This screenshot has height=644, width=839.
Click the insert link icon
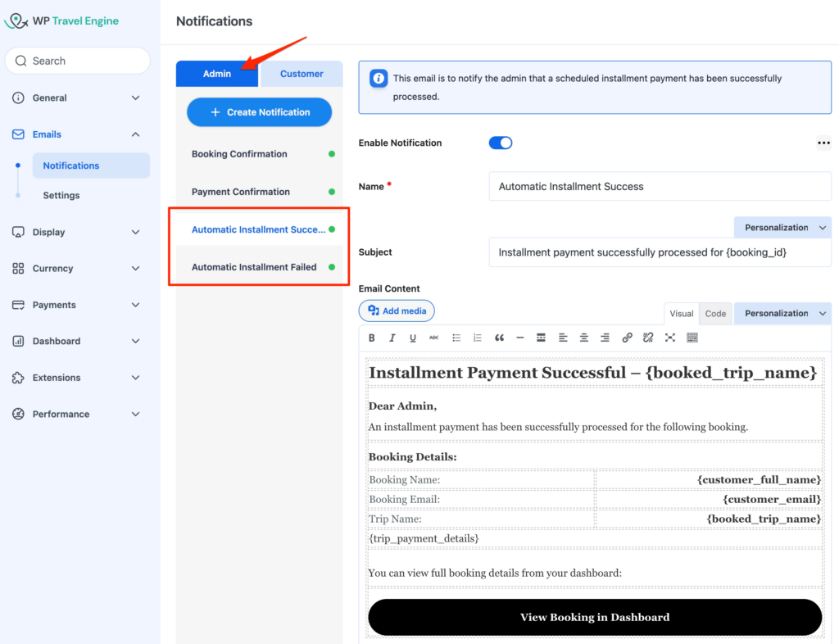click(627, 338)
